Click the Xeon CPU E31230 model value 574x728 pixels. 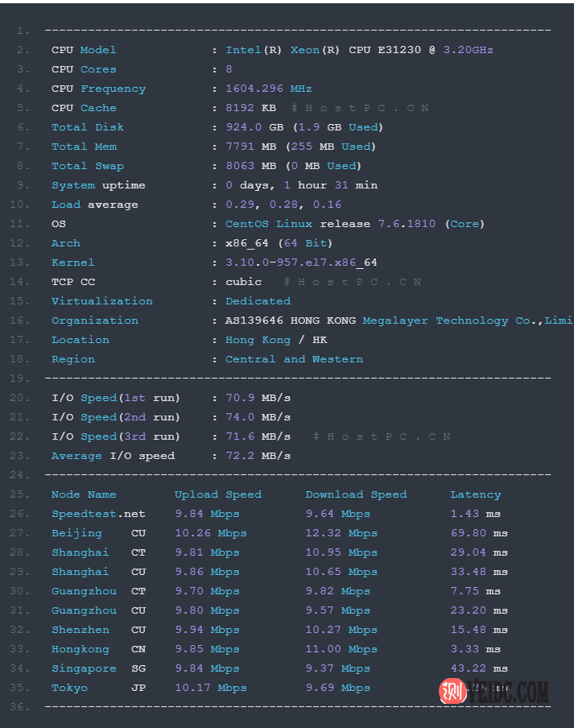tap(359, 50)
